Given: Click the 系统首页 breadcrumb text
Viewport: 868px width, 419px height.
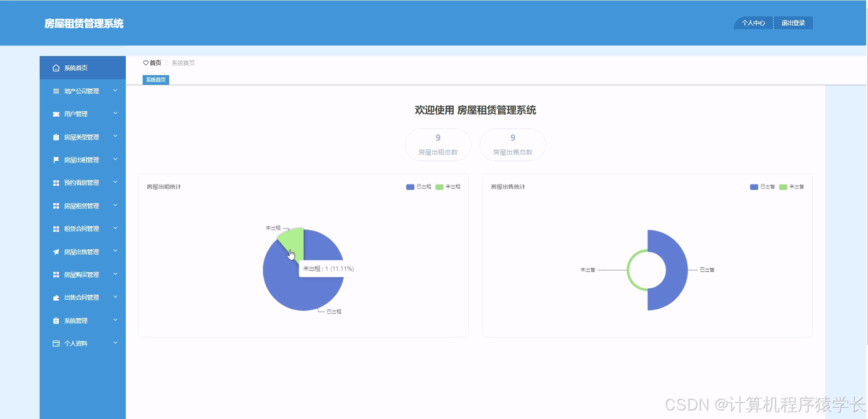Looking at the screenshot, I should pos(183,63).
